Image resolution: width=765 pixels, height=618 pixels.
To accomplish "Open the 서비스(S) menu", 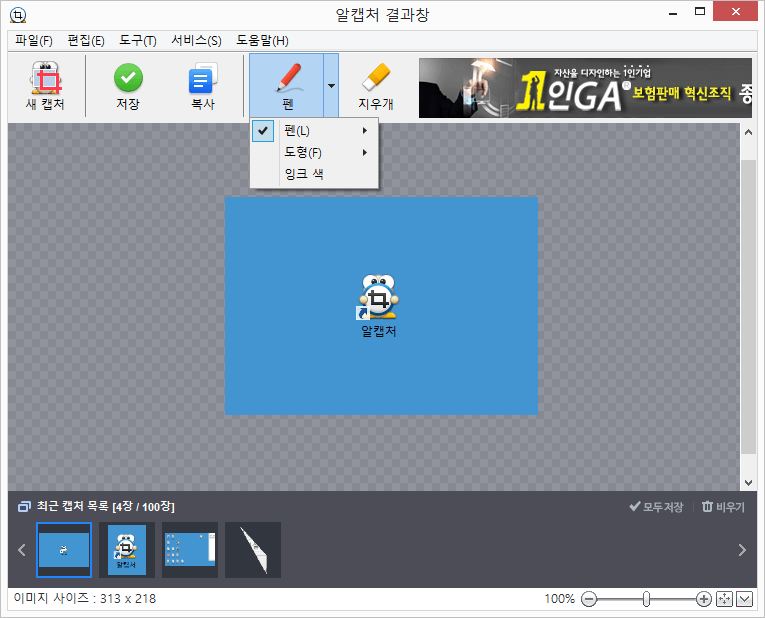I will point(196,40).
